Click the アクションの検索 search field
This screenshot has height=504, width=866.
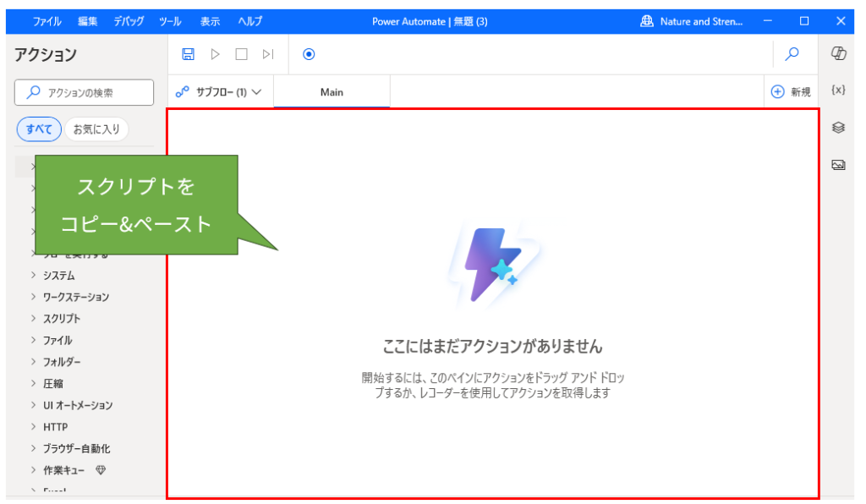click(84, 93)
